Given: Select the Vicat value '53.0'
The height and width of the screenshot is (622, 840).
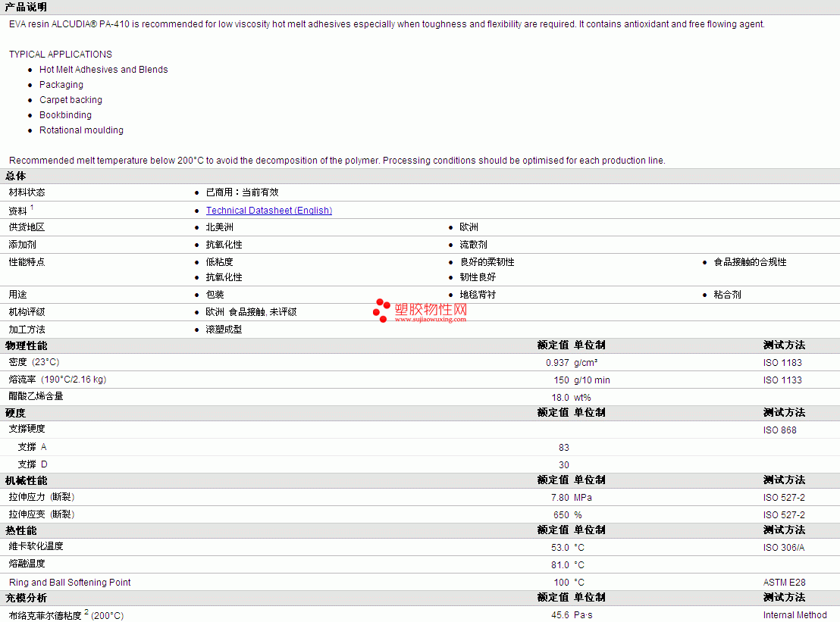Looking at the screenshot, I should coord(559,548).
